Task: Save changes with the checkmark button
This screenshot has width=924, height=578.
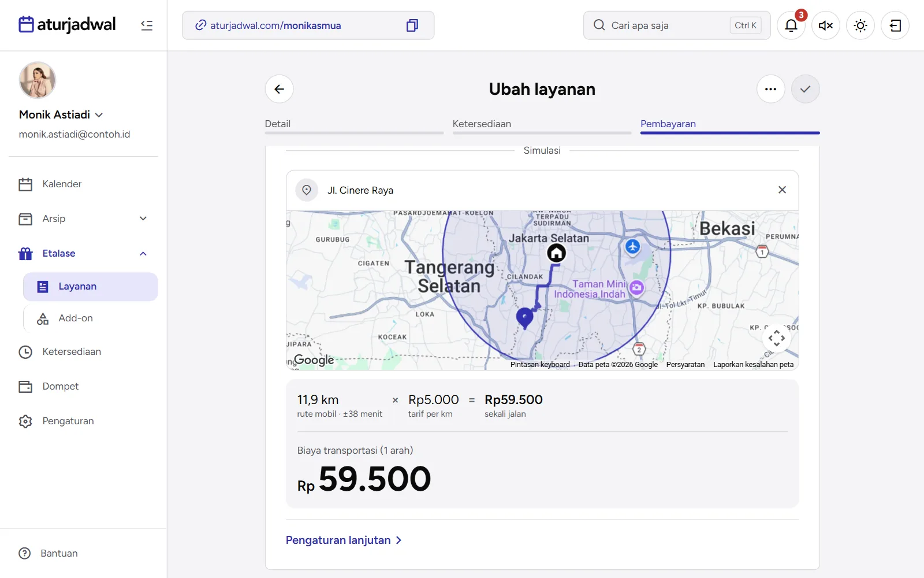Action: click(806, 89)
